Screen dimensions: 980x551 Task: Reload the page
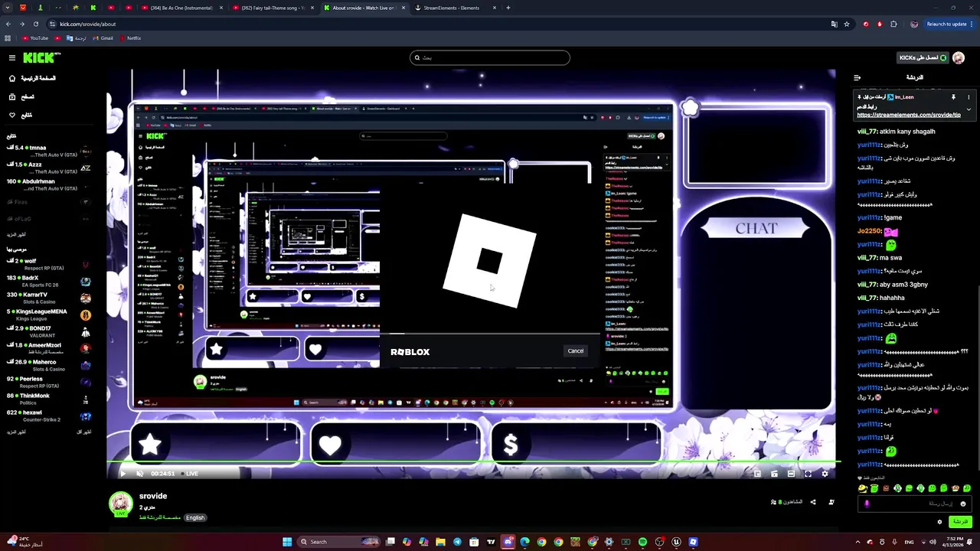(x=35, y=24)
